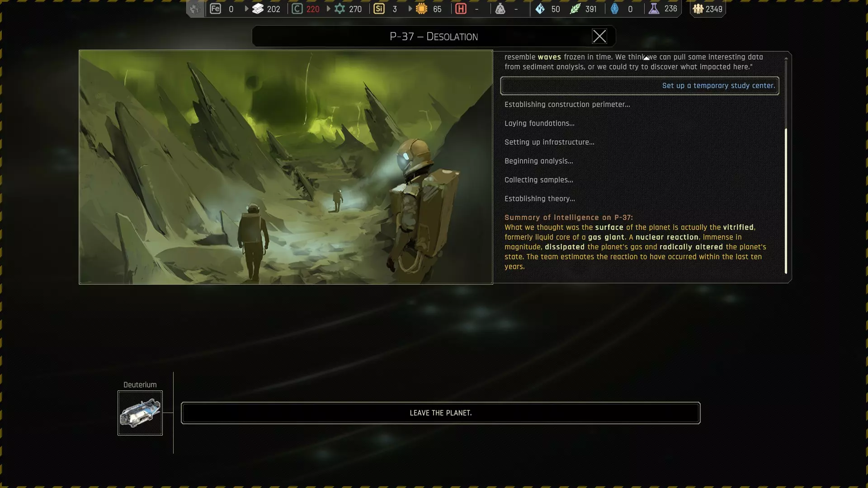Click the greyed planet icon in the resource bar
The height and width of the screenshot is (488, 868).
(195, 9)
